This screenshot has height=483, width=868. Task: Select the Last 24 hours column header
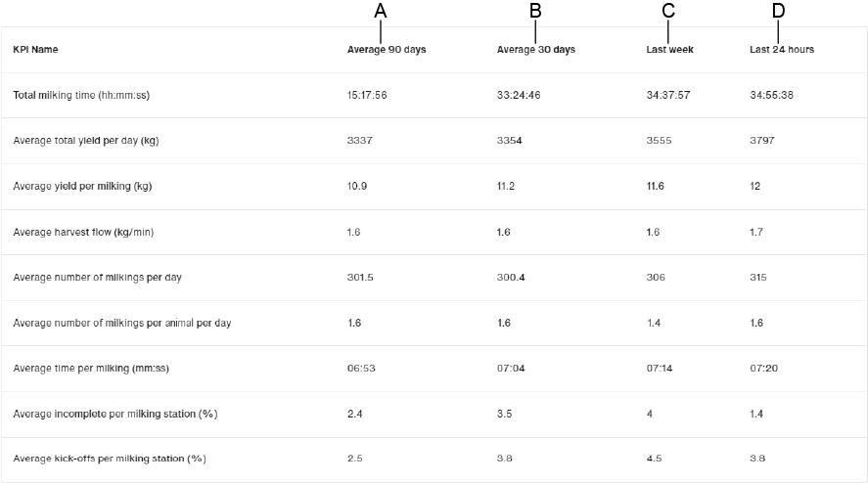(781, 50)
